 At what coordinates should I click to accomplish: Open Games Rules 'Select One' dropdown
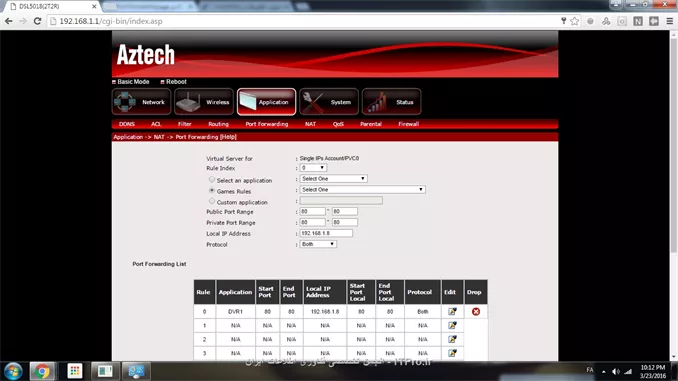(x=362, y=189)
